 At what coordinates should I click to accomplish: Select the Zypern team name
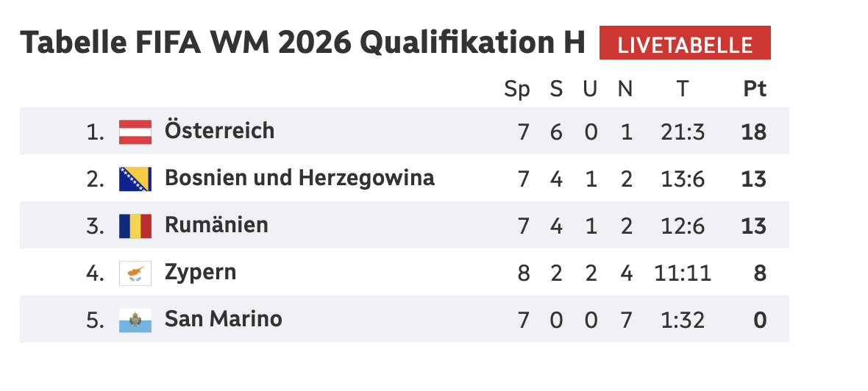point(200,272)
